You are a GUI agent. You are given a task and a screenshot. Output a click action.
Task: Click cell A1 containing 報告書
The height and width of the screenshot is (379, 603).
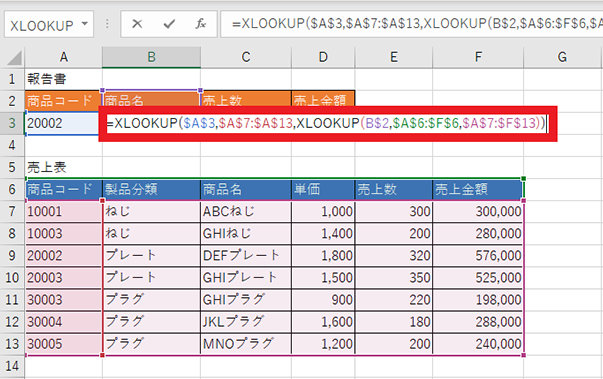(x=63, y=79)
